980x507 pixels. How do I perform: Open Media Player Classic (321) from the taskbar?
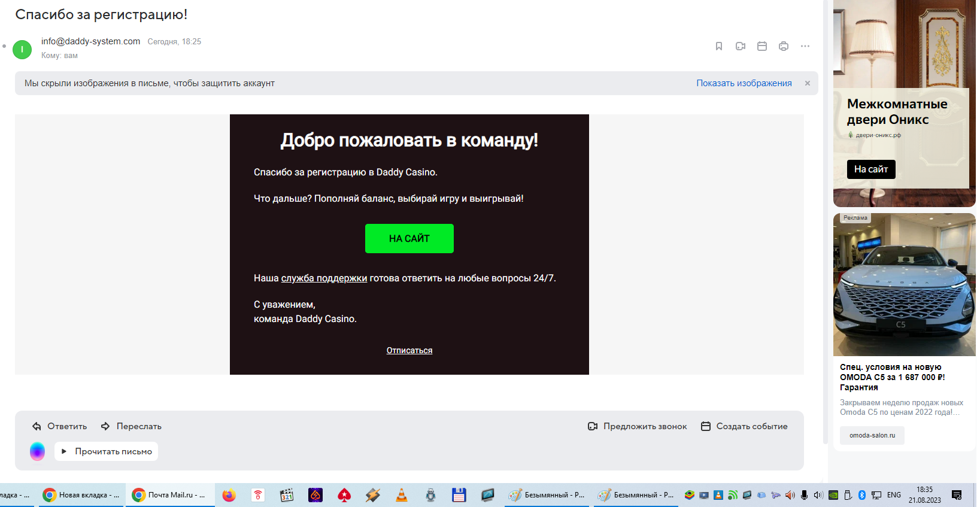pyautogui.click(x=287, y=495)
